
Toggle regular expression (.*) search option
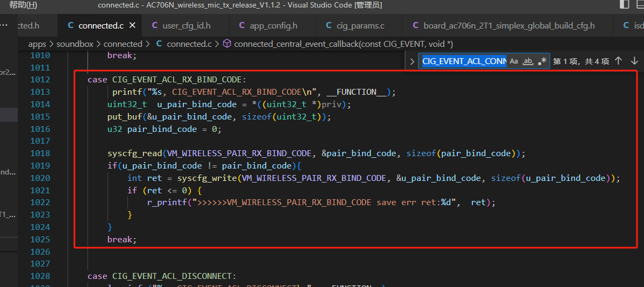(x=542, y=61)
